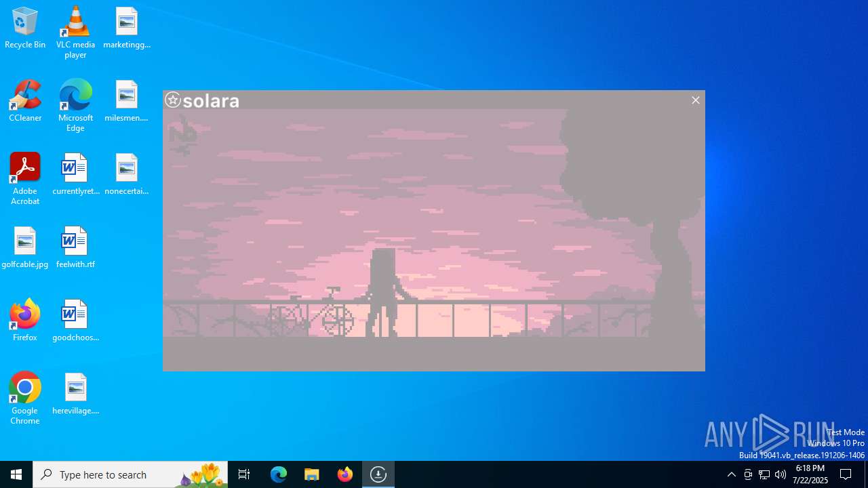Screen dimensions: 868x488
Task: Open the Windows Start menu
Action: click(16, 474)
